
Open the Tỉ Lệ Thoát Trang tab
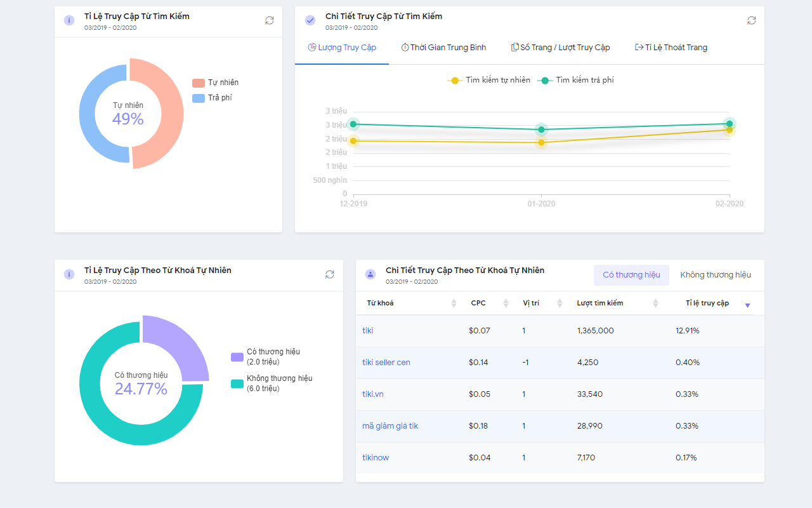[x=671, y=48]
